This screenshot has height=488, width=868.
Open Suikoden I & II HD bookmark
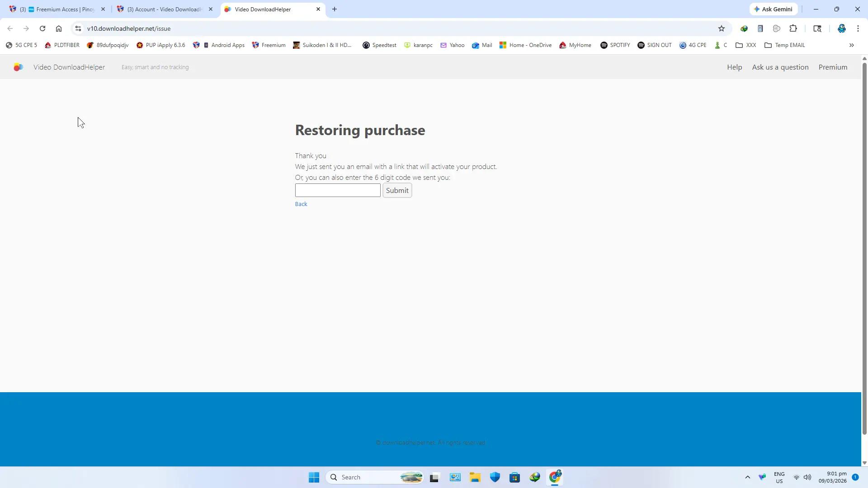click(x=322, y=45)
